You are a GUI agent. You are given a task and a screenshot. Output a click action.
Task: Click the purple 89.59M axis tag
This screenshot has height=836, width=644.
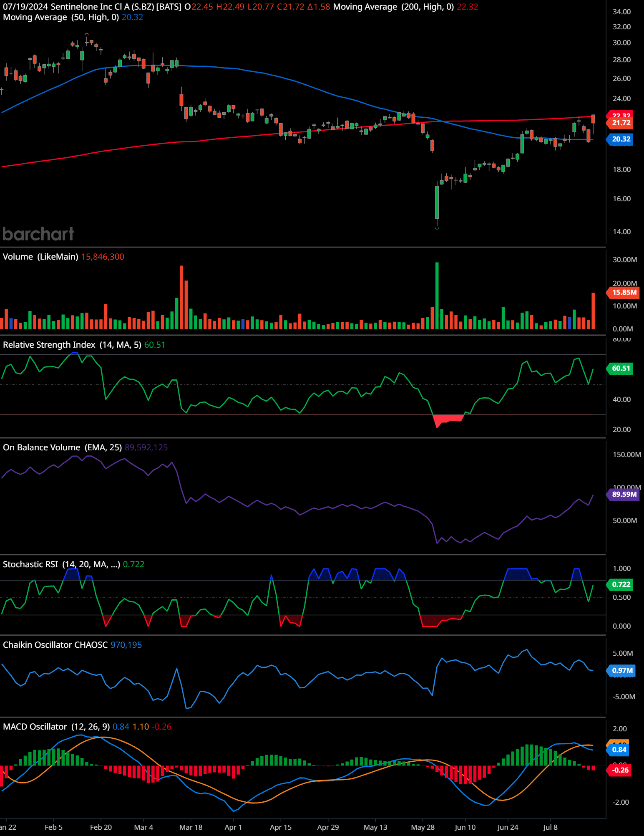click(624, 494)
